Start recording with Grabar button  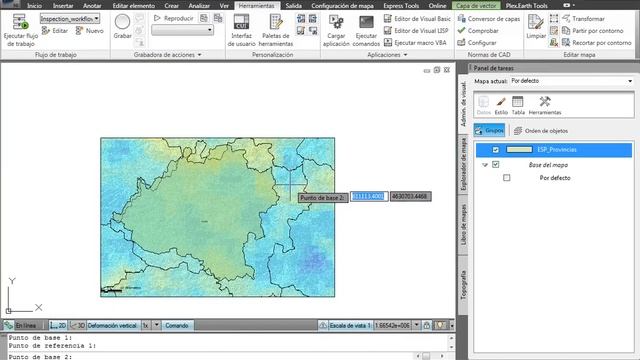coord(122,27)
